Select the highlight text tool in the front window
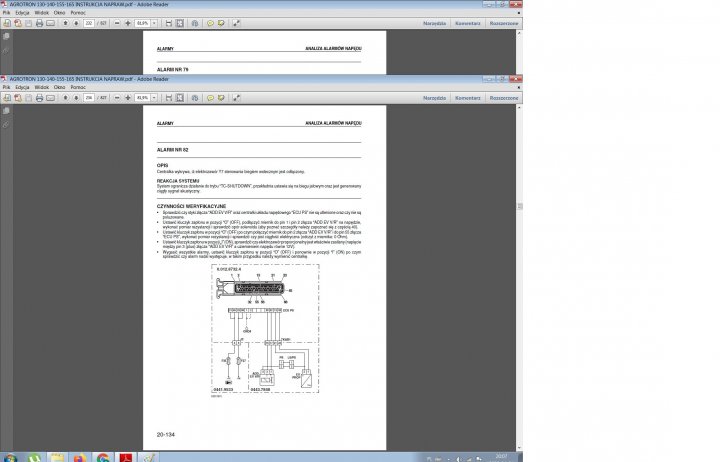The height and width of the screenshot is (462, 720). pos(221,98)
